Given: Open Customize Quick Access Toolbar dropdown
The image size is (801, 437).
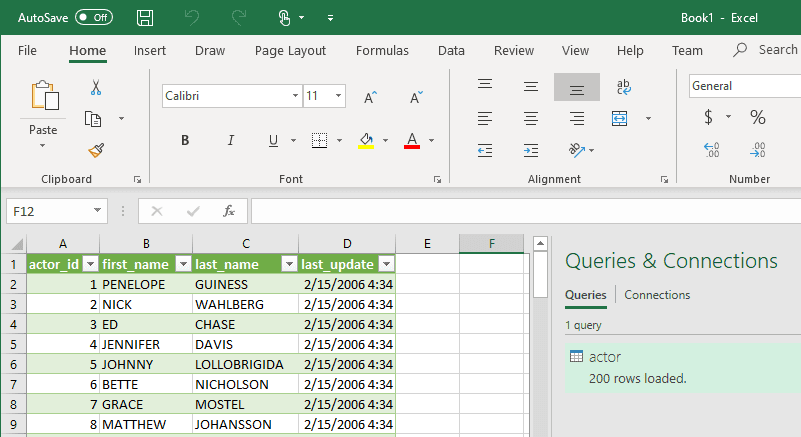Looking at the screenshot, I should point(331,18).
